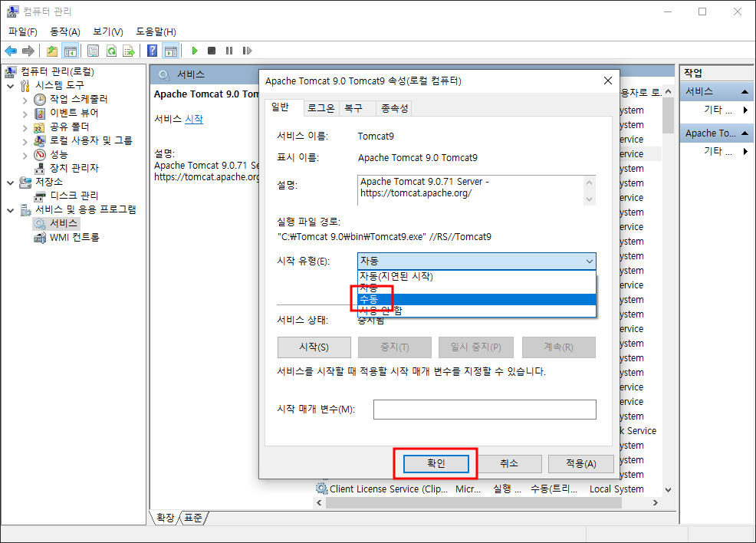Click the Back arrow toolbar icon
Screen dimensions: 756x543
click(x=11, y=51)
